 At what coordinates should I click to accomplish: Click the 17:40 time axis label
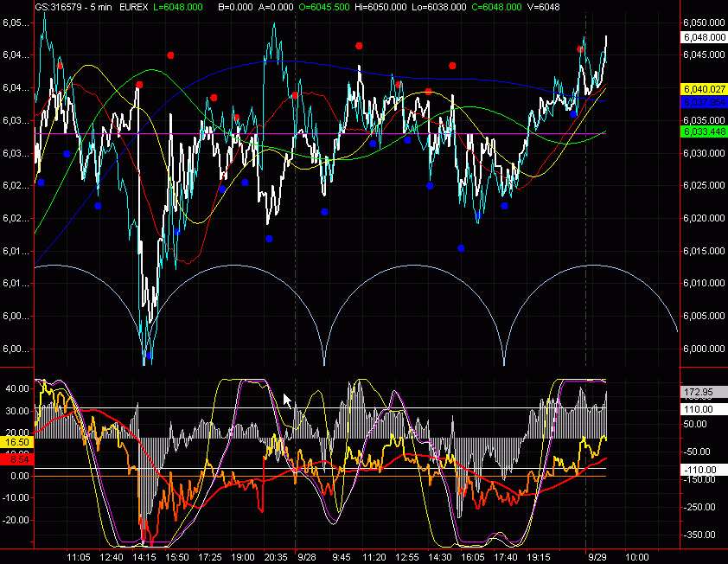506,557
